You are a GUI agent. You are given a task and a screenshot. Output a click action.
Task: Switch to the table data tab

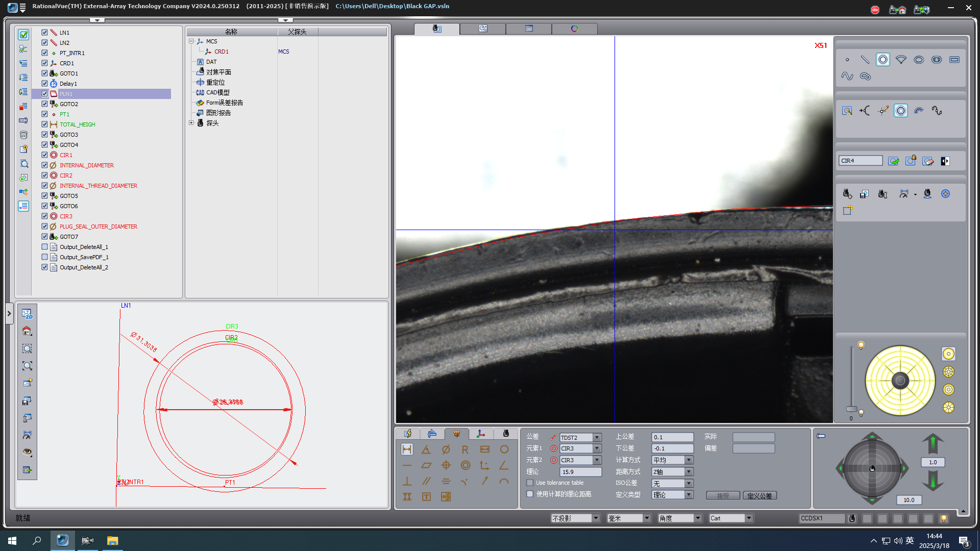pos(529,29)
